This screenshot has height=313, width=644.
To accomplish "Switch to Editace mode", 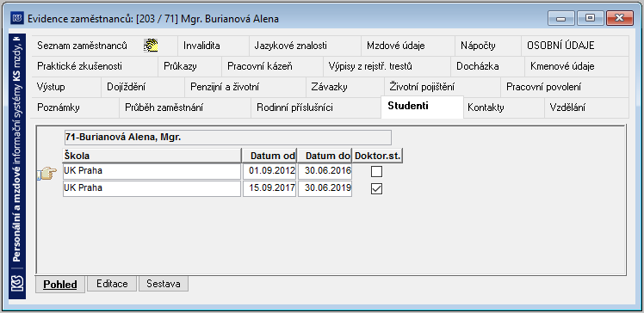I will (x=112, y=284).
